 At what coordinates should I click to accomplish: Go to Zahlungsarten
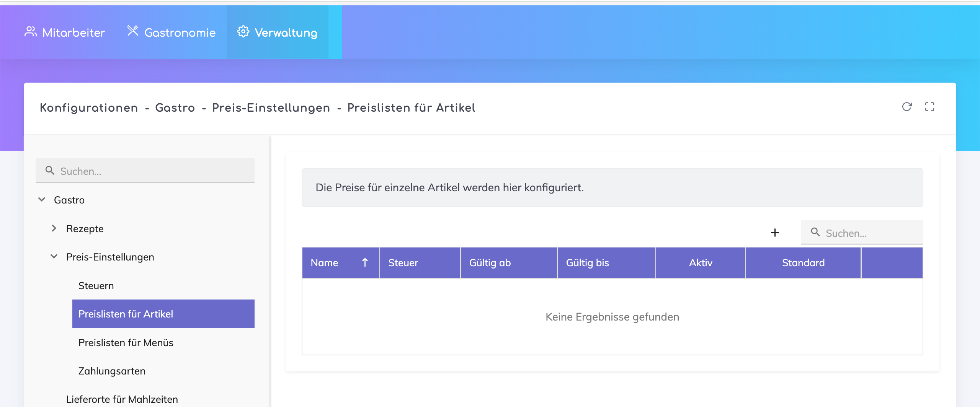click(x=112, y=371)
